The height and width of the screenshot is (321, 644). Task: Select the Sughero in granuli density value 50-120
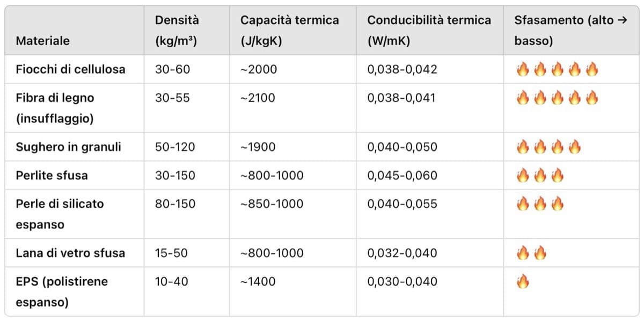(x=175, y=147)
